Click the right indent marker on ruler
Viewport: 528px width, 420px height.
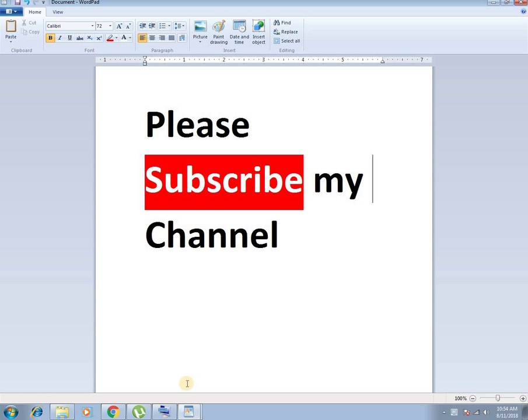[x=383, y=61]
